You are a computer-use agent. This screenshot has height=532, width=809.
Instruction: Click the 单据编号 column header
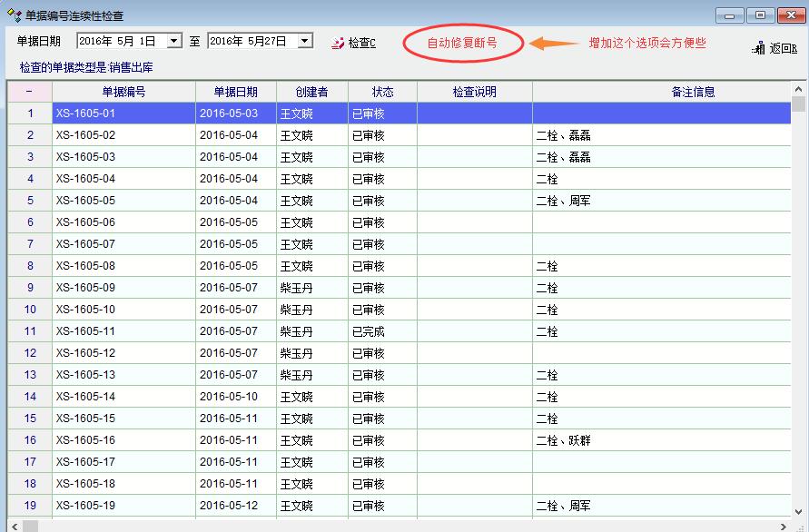[123, 92]
